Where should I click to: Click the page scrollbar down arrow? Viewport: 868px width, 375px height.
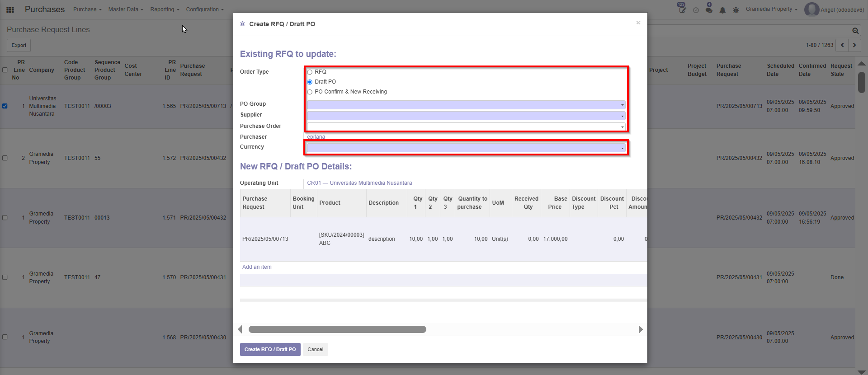coord(862,372)
